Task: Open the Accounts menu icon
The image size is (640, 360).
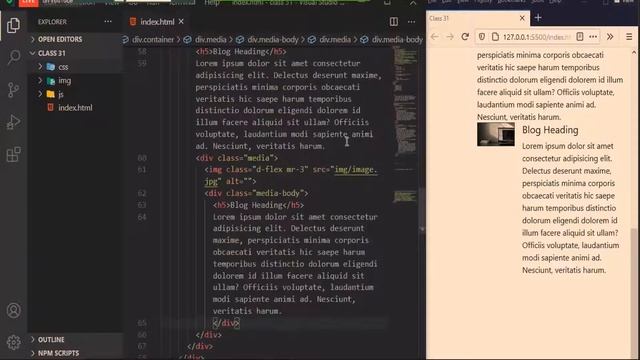Action: (13, 311)
